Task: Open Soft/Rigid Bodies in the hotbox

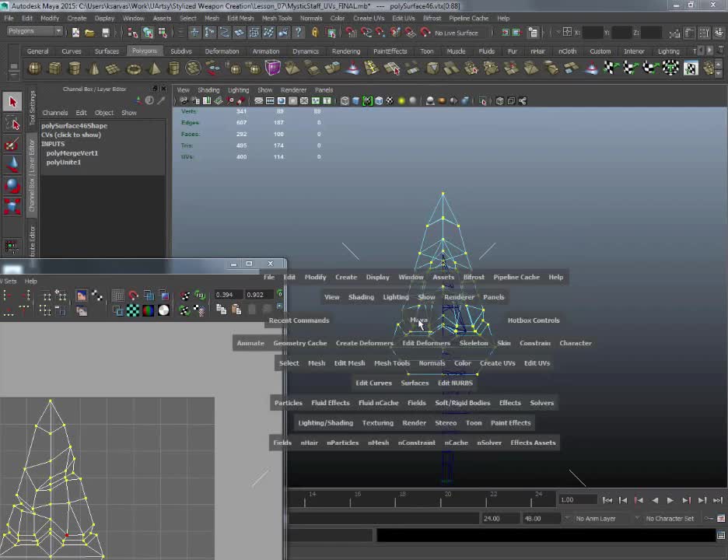Action: [463, 403]
